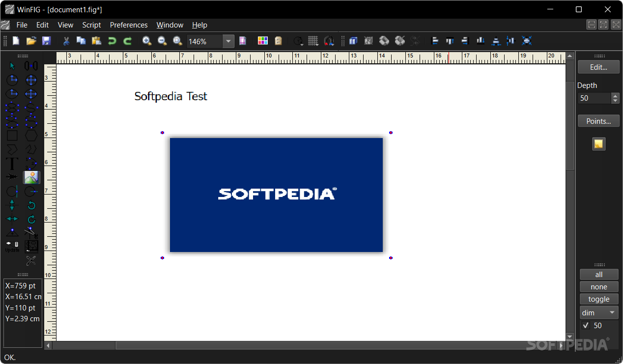Align objects to top edge
Screen dimensions: 623x364
point(450,41)
